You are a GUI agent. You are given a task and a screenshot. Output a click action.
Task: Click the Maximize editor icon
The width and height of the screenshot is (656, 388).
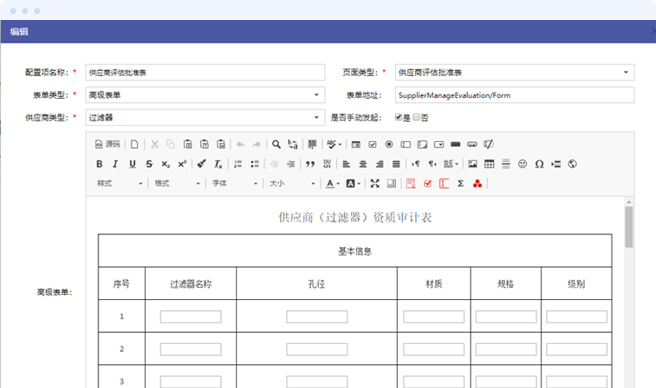coord(374,183)
